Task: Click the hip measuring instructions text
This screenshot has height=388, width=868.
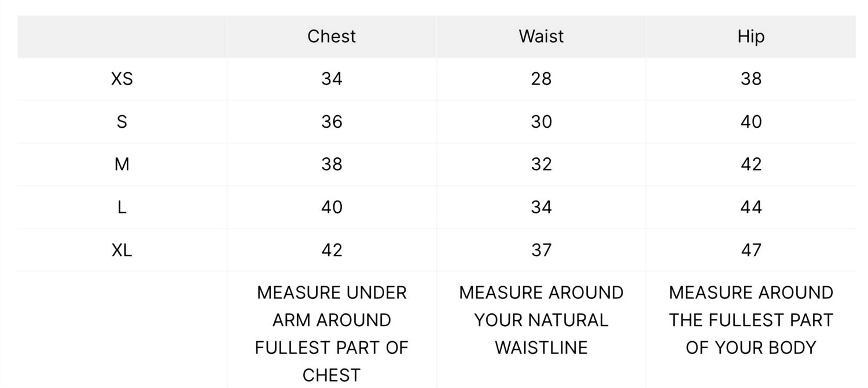Action: tap(751, 320)
